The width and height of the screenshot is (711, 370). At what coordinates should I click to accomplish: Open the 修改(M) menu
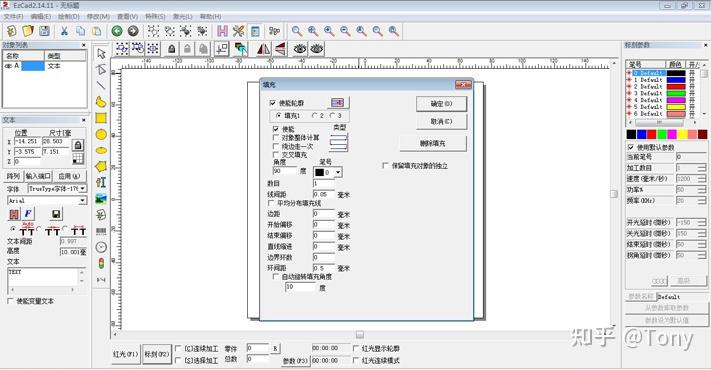point(98,16)
